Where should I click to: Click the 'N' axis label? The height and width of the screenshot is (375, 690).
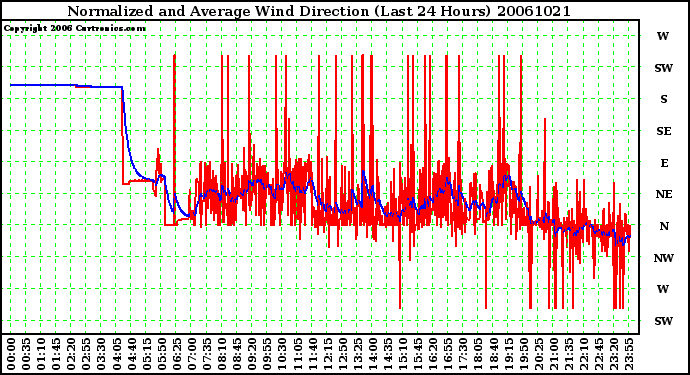click(x=664, y=226)
